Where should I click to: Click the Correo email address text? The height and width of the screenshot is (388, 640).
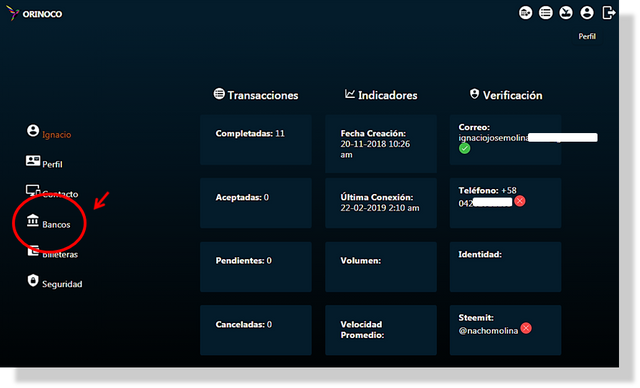[493, 138]
